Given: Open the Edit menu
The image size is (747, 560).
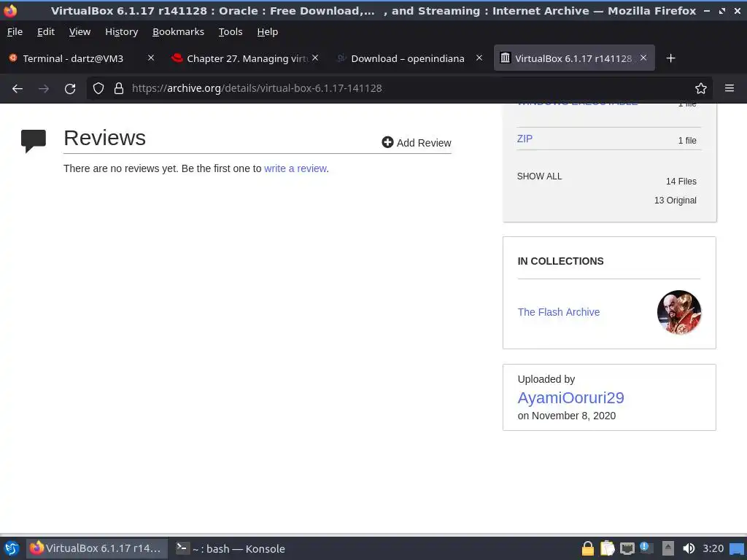Looking at the screenshot, I should coord(46,32).
